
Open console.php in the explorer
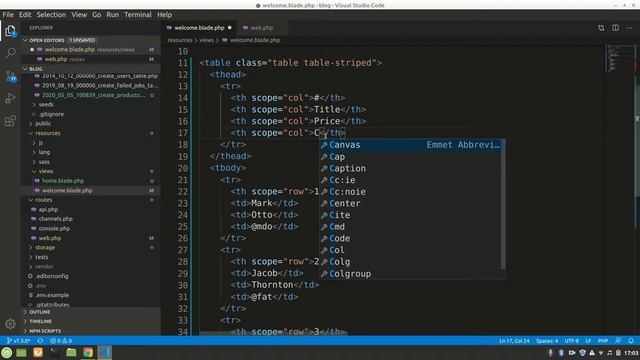[x=54, y=229]
